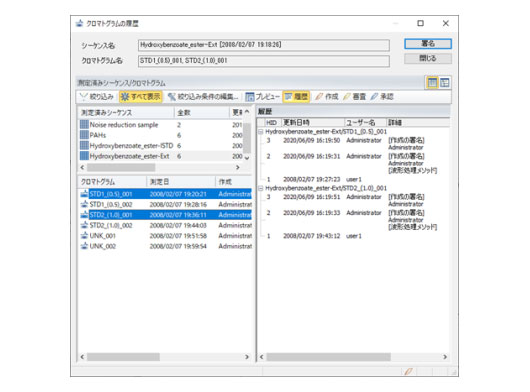530x392 pixels.
Task: Switch to the highlighted side-by-side layout icon
Action: [432, 82]
